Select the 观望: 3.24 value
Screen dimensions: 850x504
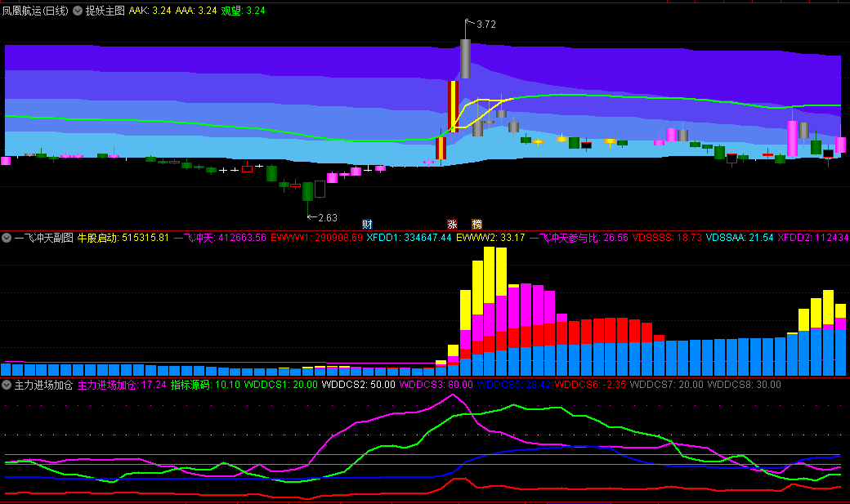click(x=243, y=11)
